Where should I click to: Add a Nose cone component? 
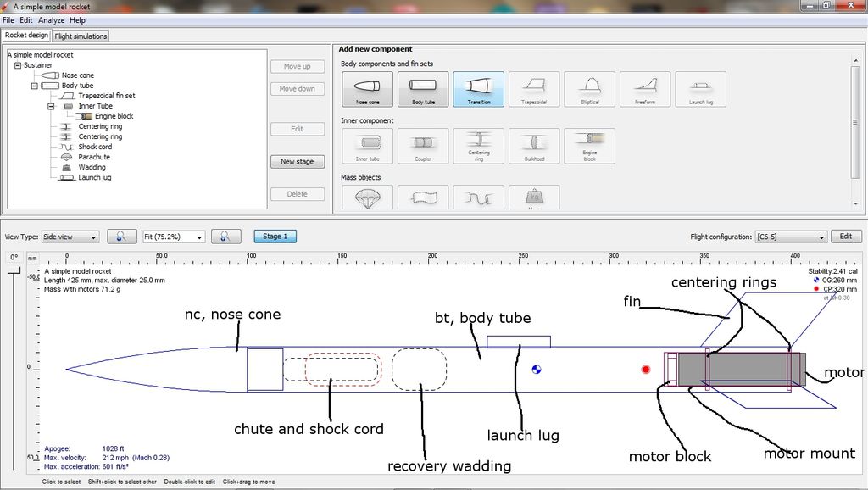click(x=368, y=89)
